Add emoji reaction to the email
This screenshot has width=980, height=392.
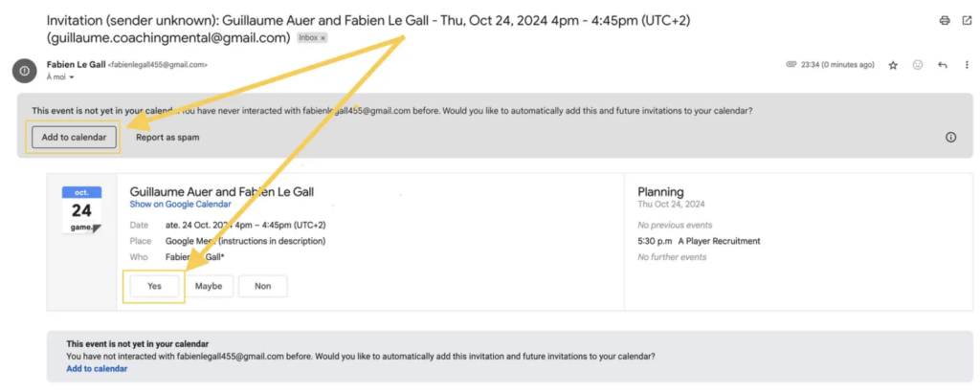coord(918,65)
